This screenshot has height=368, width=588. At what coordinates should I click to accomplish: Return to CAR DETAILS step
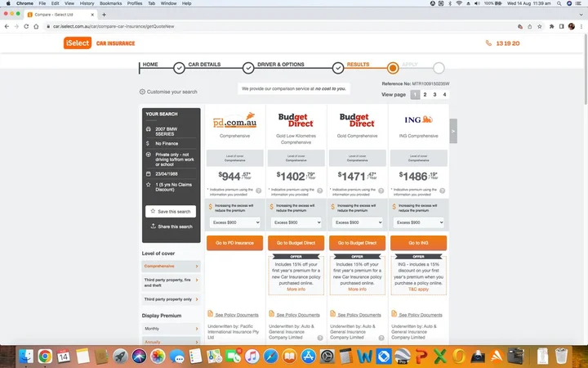tap(204, 65)
